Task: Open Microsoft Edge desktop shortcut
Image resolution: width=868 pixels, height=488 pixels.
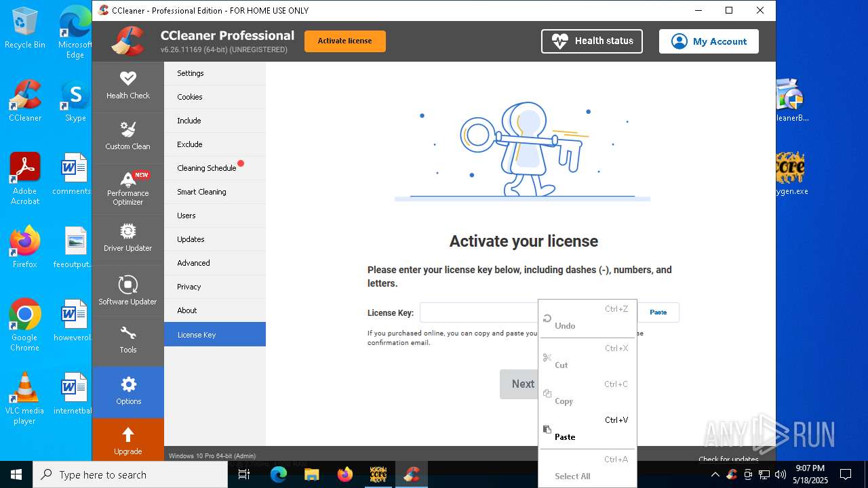Action: 75,33
